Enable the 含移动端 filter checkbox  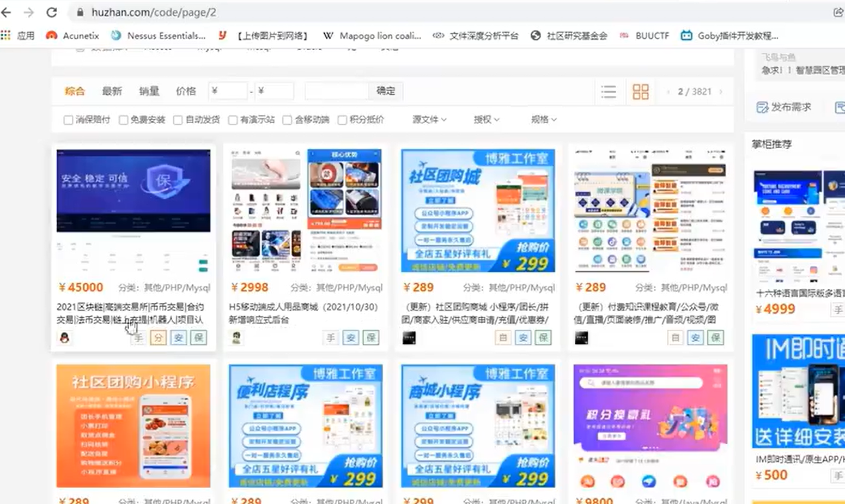[287, 120]
